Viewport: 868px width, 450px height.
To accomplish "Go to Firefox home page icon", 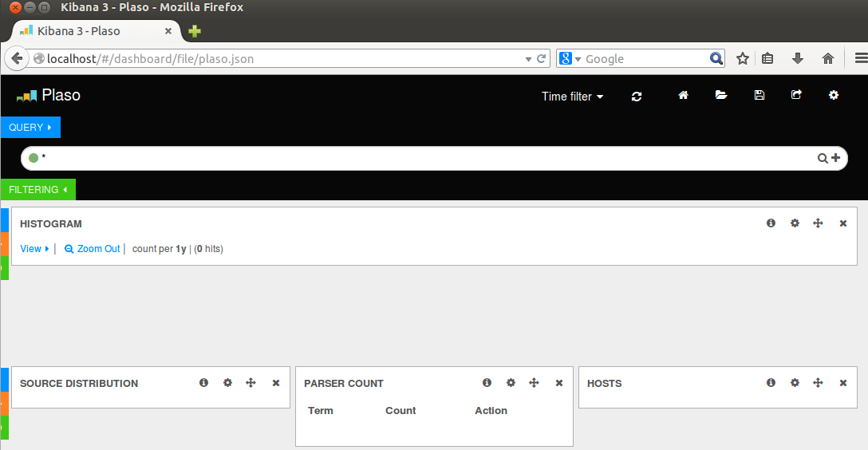I will [827, 58].
